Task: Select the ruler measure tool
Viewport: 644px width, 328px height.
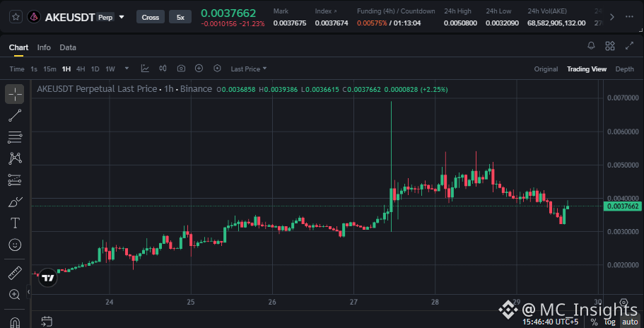Action: tap(15, 273)
